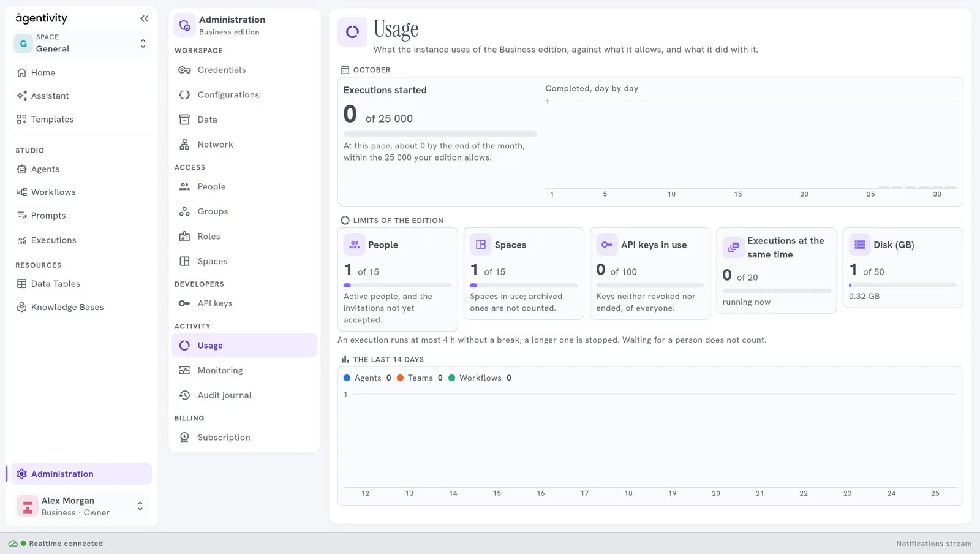The image size is (980, 554).
Task: Click the People limit progress bar
Action: [398, 285]
